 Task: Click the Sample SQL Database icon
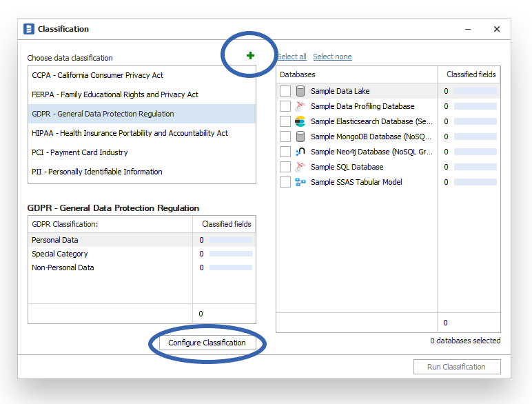pos(300,167)
